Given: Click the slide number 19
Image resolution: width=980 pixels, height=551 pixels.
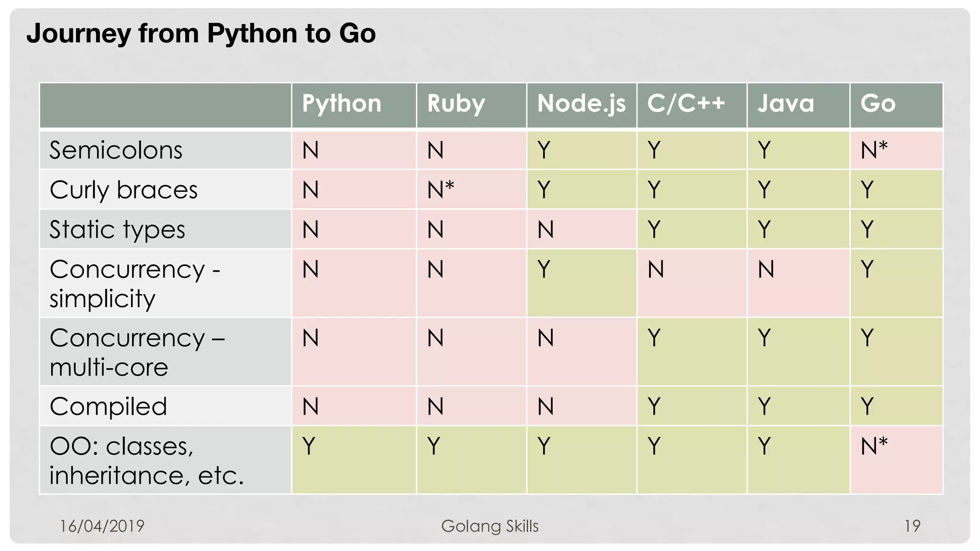Looking at the screenshot, I should click(912, 526).
